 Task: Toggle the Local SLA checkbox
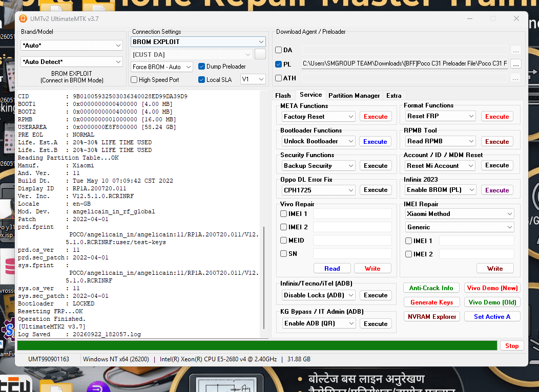click(x=202, y=80)
